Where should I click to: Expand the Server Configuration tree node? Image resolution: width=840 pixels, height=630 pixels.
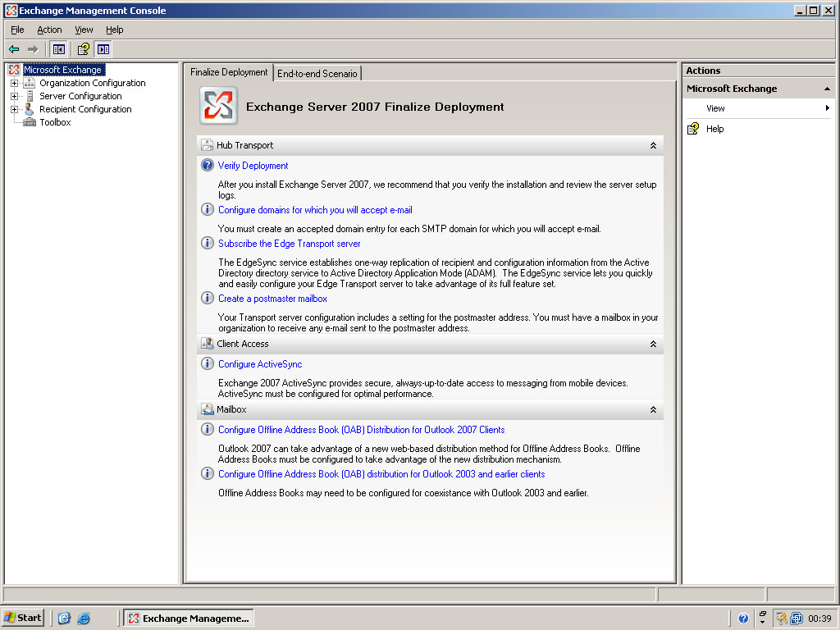(14, 96)
